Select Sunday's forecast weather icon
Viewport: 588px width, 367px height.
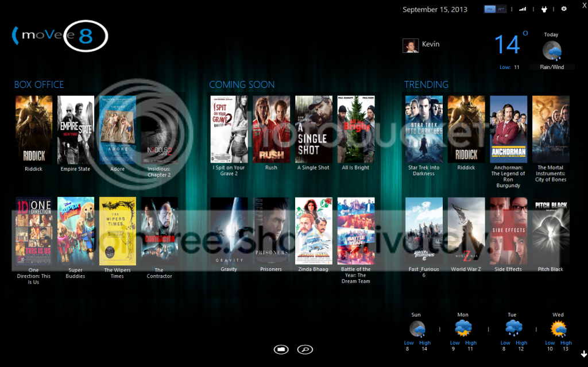(x=417, y=329)
